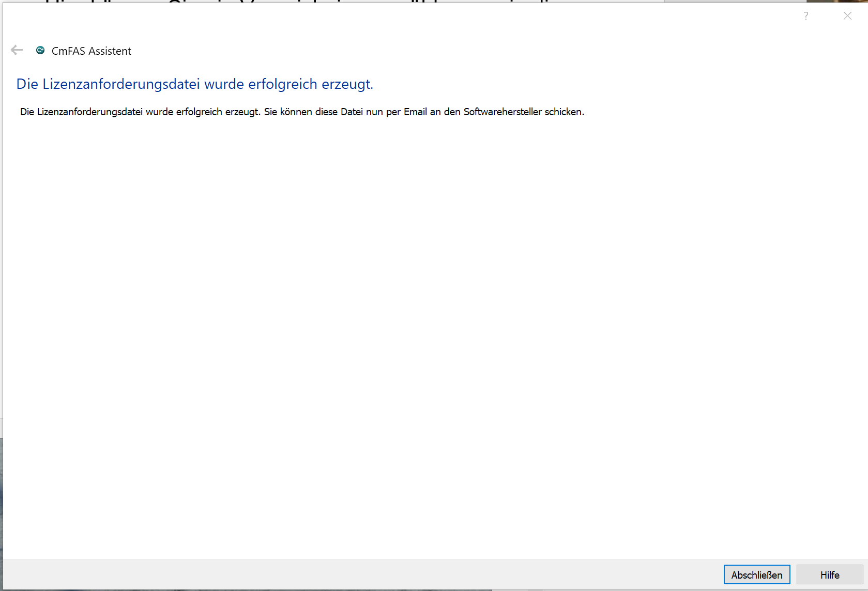
Task: Open Hilfe via the bottom button
Action: (829, 574)
